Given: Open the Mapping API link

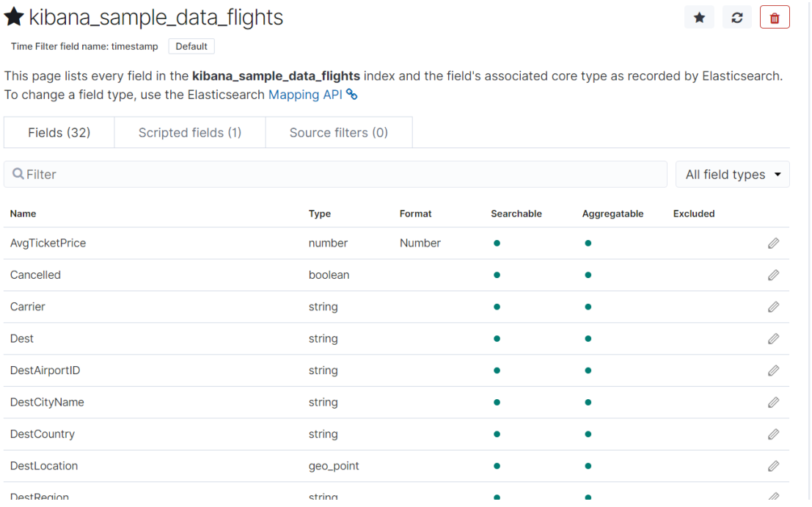Looking at the screenshot, I should [x=305, y=95].
